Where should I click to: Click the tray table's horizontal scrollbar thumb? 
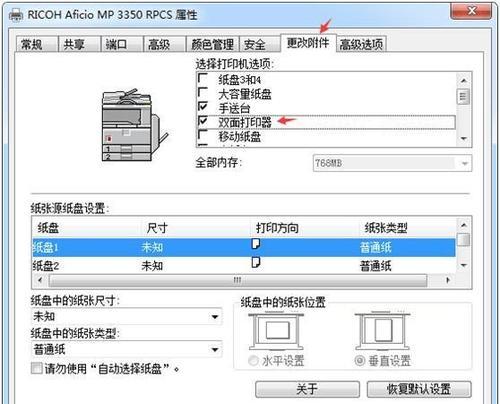pos(238,280)
